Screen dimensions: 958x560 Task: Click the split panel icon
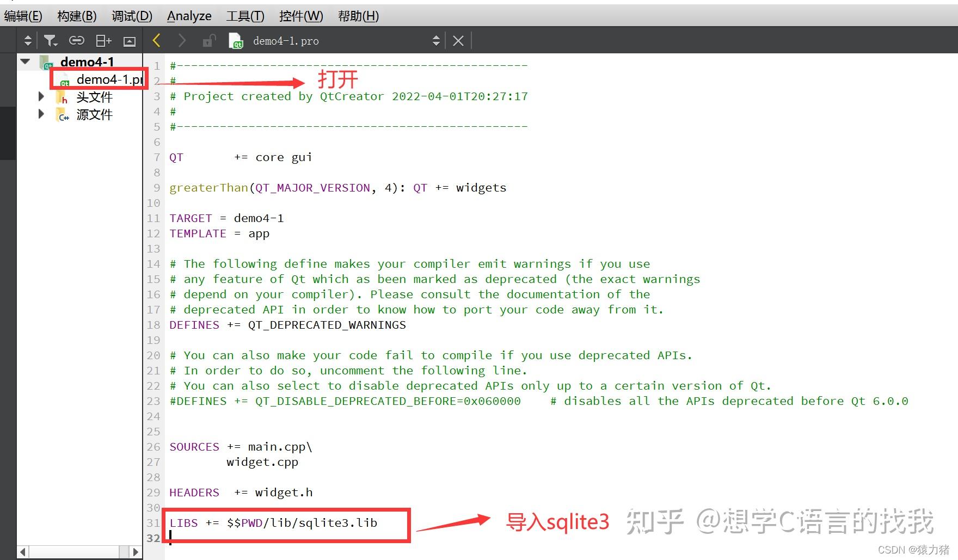coord(103,40)
